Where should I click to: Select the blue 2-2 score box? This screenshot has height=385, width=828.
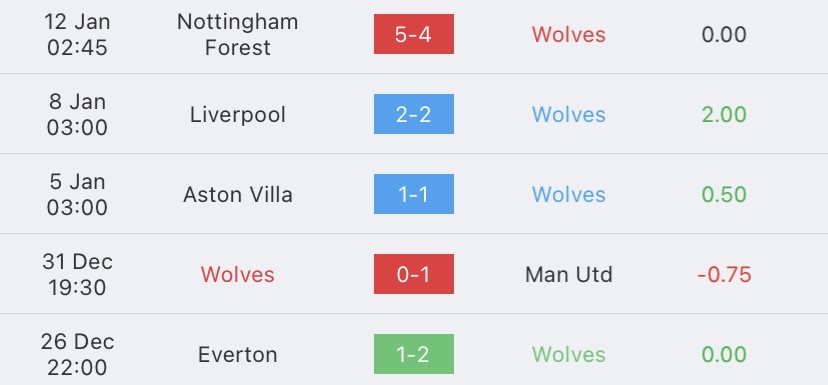(x=413, y=114)
